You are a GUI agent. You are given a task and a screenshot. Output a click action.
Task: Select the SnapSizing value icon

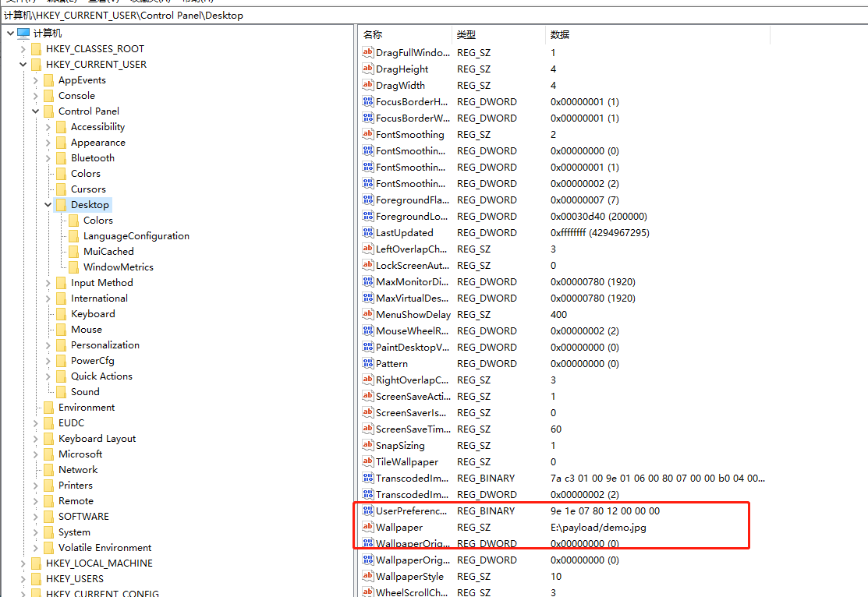(x=367, y=445)
